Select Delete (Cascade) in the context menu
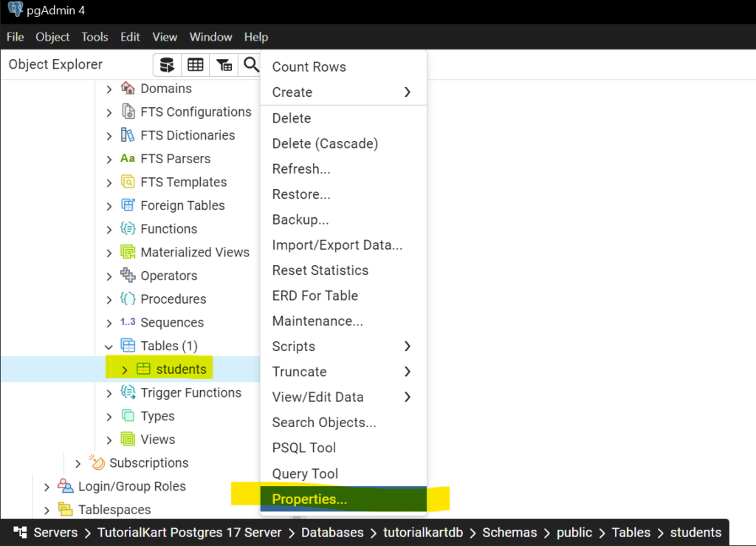 pos(343,143)
